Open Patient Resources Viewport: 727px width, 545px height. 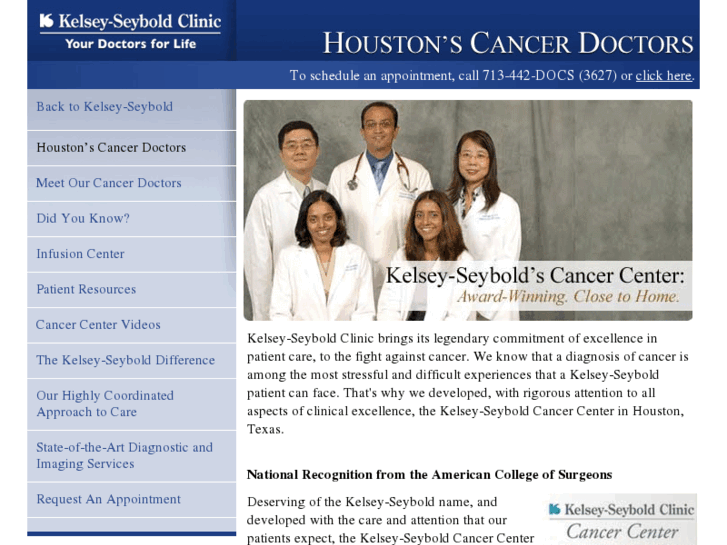pos(86,289)
